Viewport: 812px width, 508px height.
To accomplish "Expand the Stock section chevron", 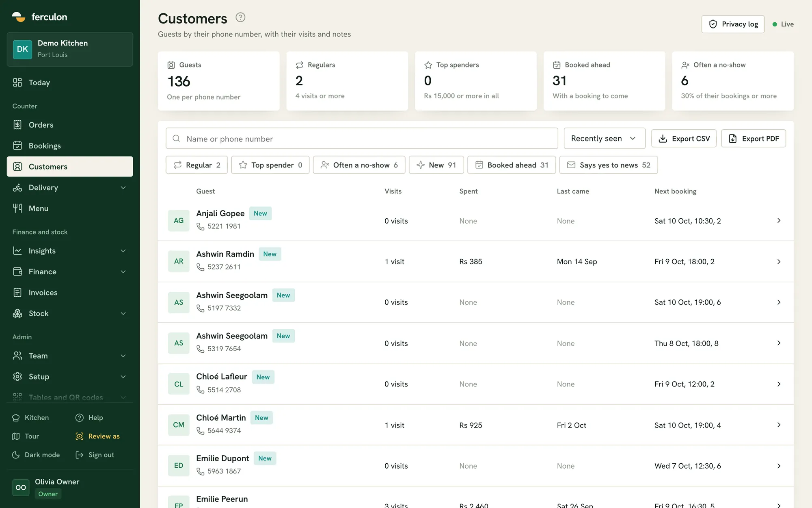I will pos(123,313).
